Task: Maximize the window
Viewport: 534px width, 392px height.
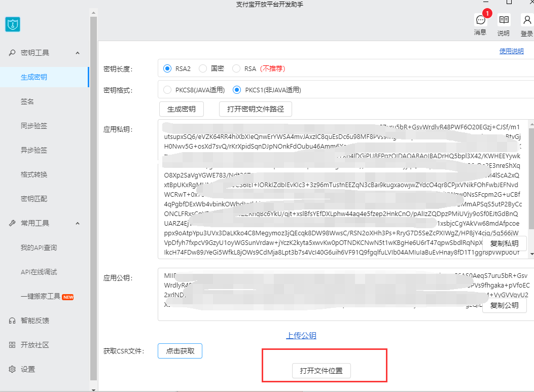Action: click(509, 2)
